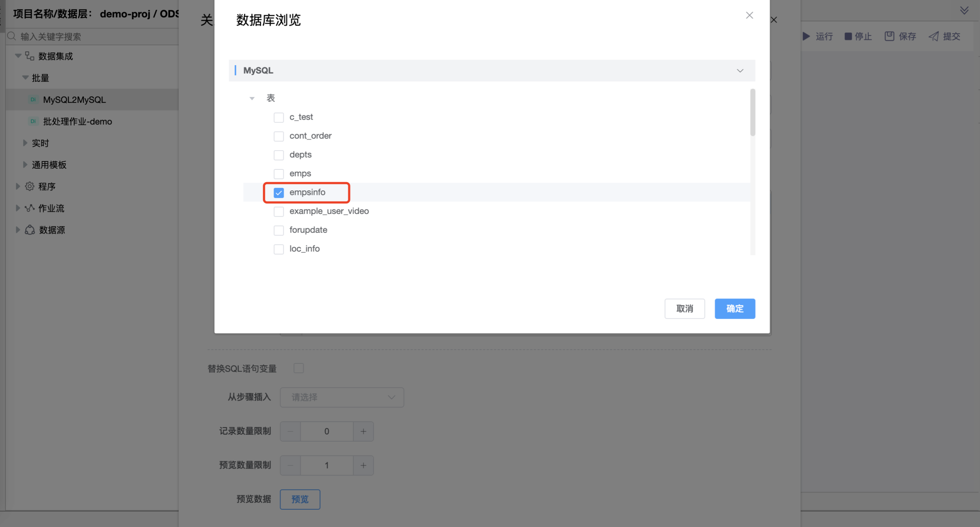This screenshot has height=527, width=980.
Task: Open the 批处理作业-demo job
Action: click(x=77, y=121)
